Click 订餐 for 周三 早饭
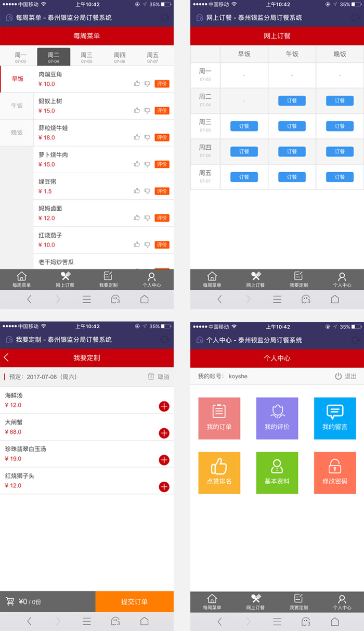Viewport: 364px width, 631px height. pyautogui.click(x=244, y=126)
